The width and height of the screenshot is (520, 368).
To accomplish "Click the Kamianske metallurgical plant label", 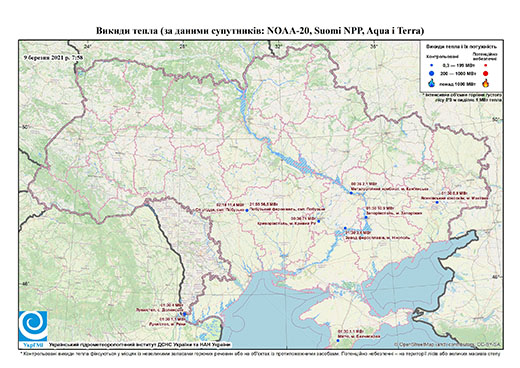I will point(390,188).
